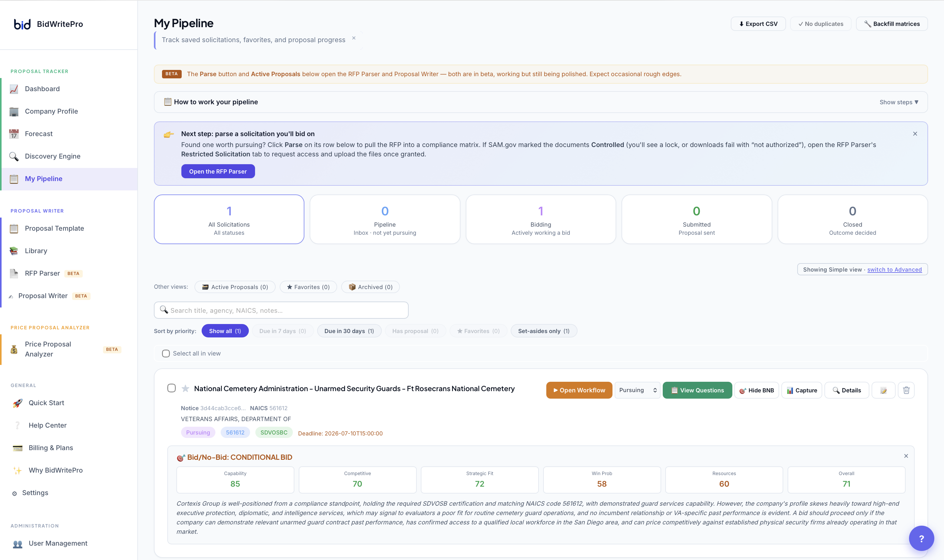
Task: Click Hide BNB button
Action: pos(756,390)
